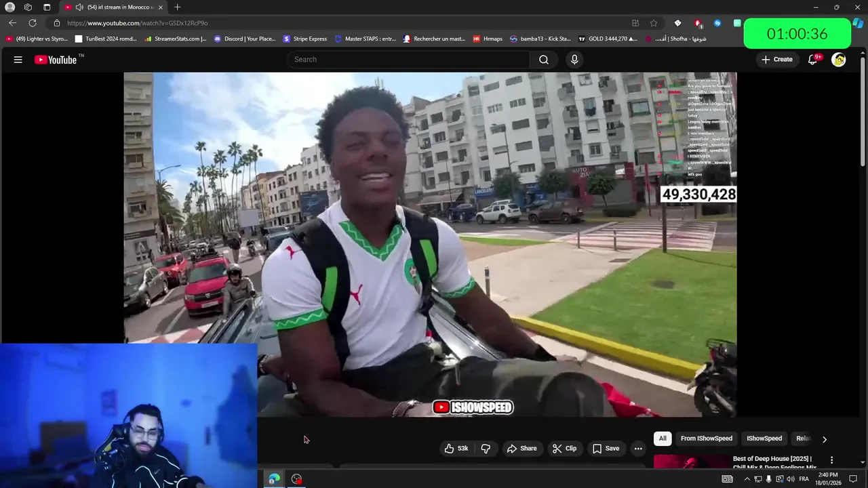
Task: Open Edge browser from taskbar
Action: click(x=274, y=479)
